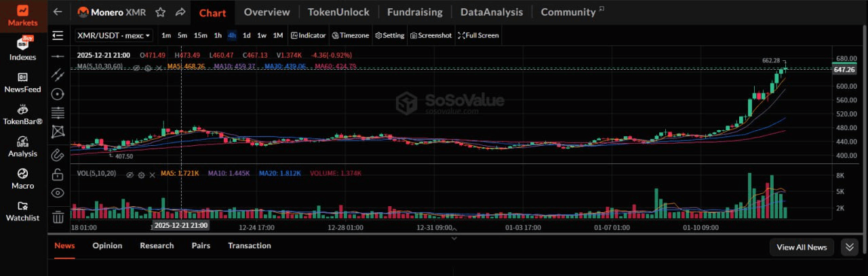This screenshot has width=868, height=276.
Task: Select the 1d timeframe
Action: point(247,35)
